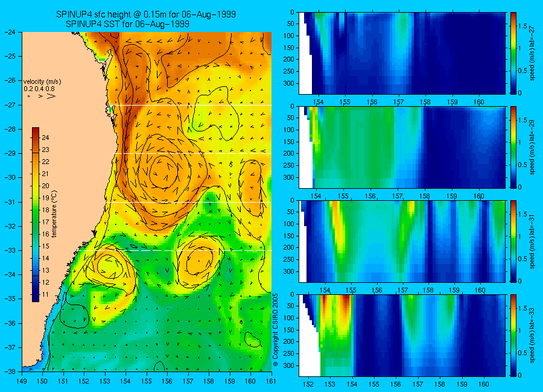Click the 152 longitude tick under lat=-33 section
The width and height of the screenshot is (543, 392).
click(308, 384)
